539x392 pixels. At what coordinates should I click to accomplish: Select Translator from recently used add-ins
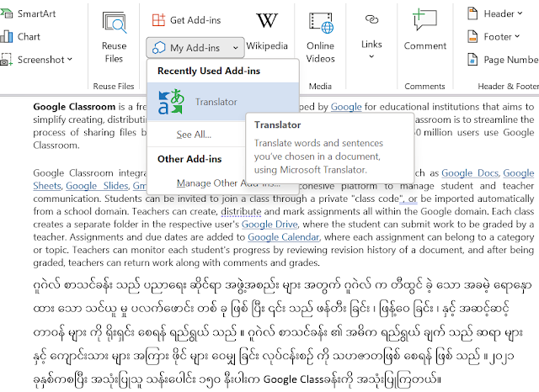[x=222, y=102]
